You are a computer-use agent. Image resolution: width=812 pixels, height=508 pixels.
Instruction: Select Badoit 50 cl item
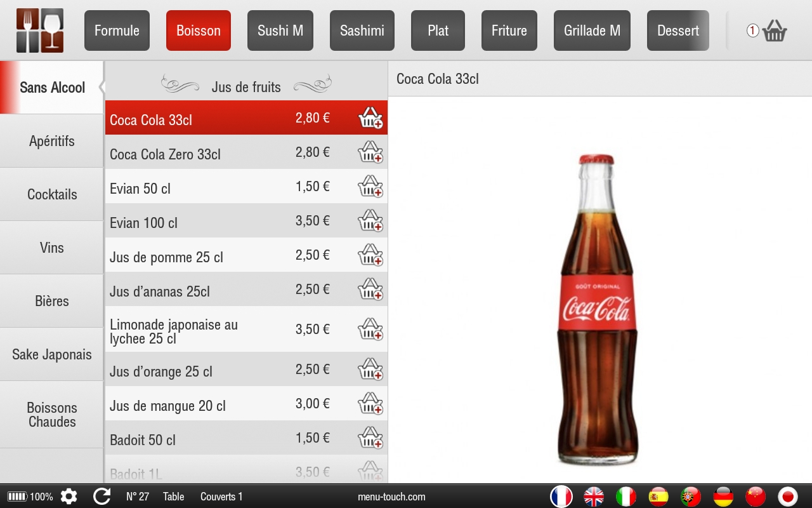[246, 438]
